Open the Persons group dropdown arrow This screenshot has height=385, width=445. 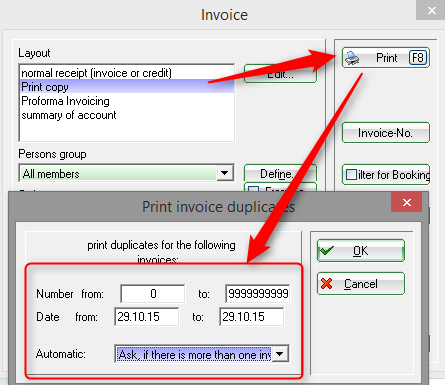(x=225, y=173)
